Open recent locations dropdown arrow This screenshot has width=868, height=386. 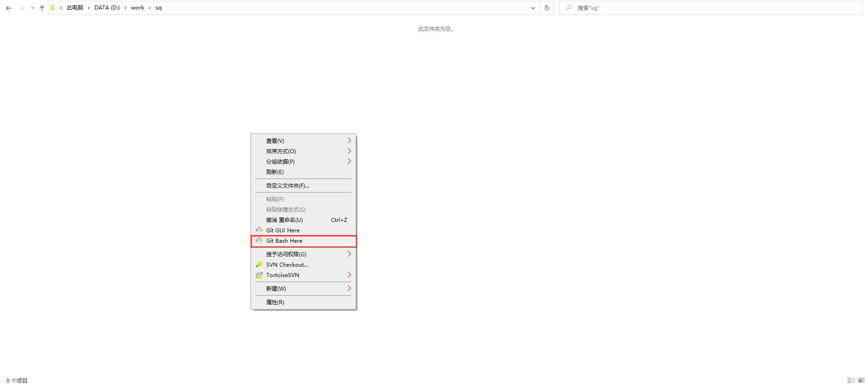click(33, 8)
